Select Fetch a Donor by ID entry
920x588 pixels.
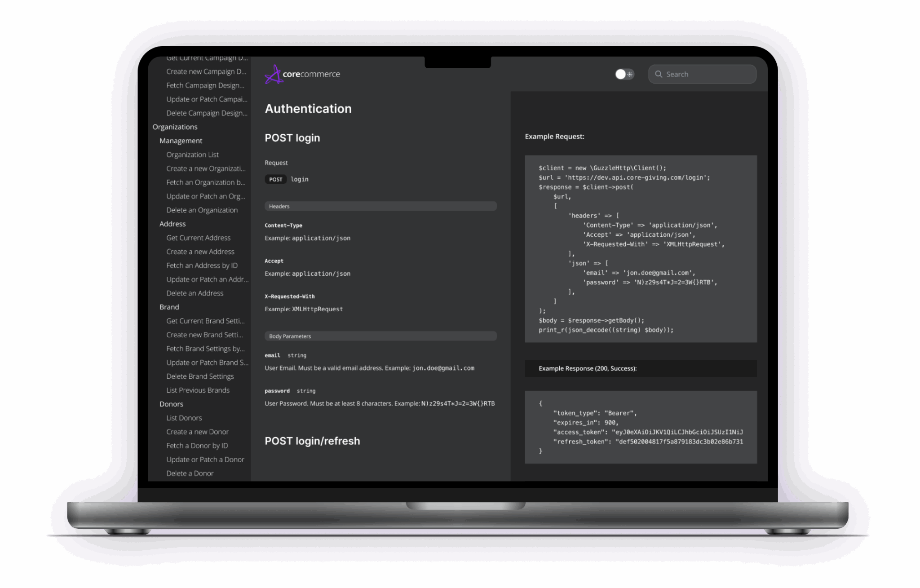click(x=197, y=446)
